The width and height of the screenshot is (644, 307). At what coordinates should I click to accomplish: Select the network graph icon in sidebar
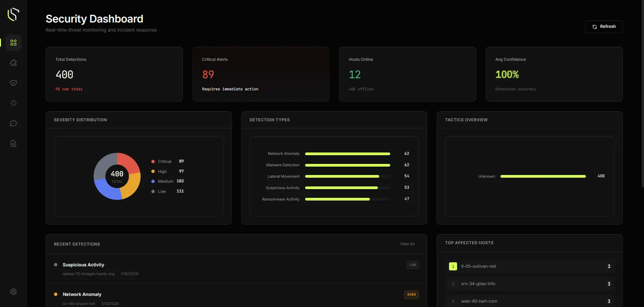coord(13,63)
